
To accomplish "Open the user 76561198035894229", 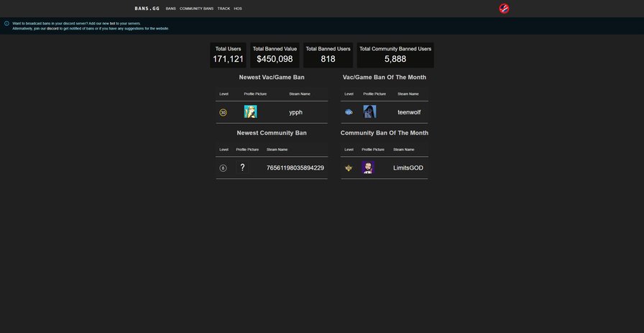I will pyautogui.click(x=295, y=168).
